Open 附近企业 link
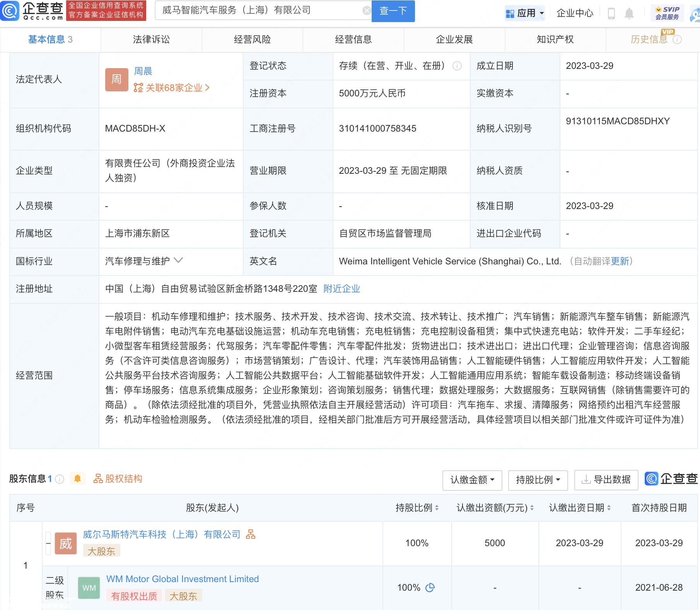 point(341,289)
